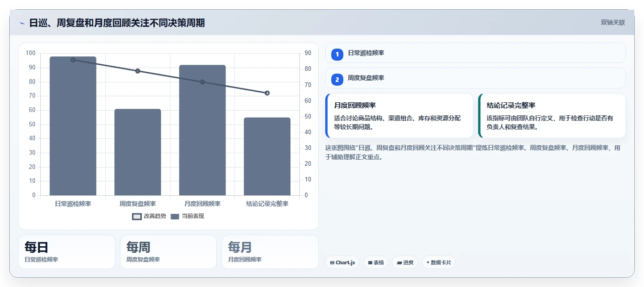Image resolution: width=644 pixels, height=287 pixels.
Task: Click the 每日 stat card
Action: [67, 252]
